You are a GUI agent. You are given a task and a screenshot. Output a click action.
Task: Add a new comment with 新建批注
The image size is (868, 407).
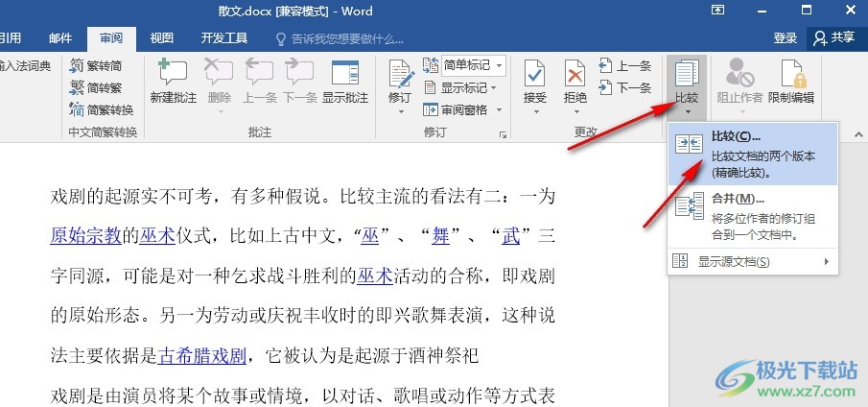(x=174, y=82)
